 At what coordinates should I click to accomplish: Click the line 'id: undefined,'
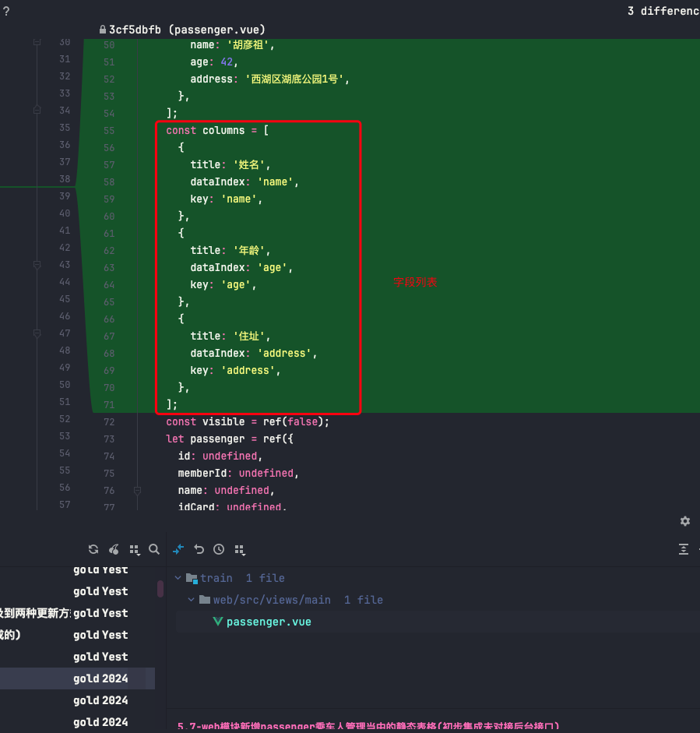[220, 456]
